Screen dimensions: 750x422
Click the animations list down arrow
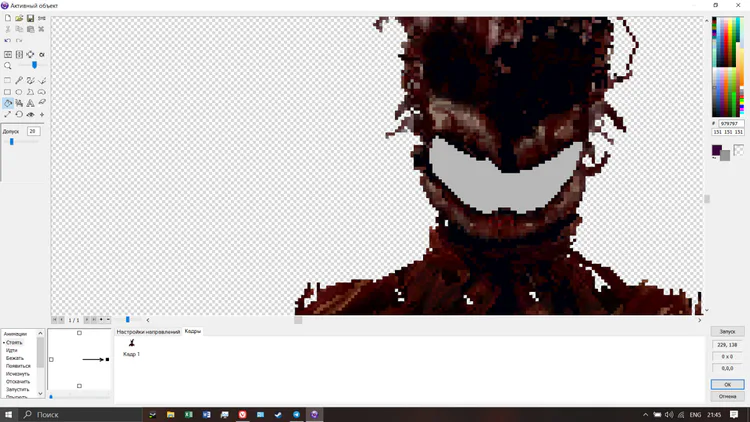40,393
